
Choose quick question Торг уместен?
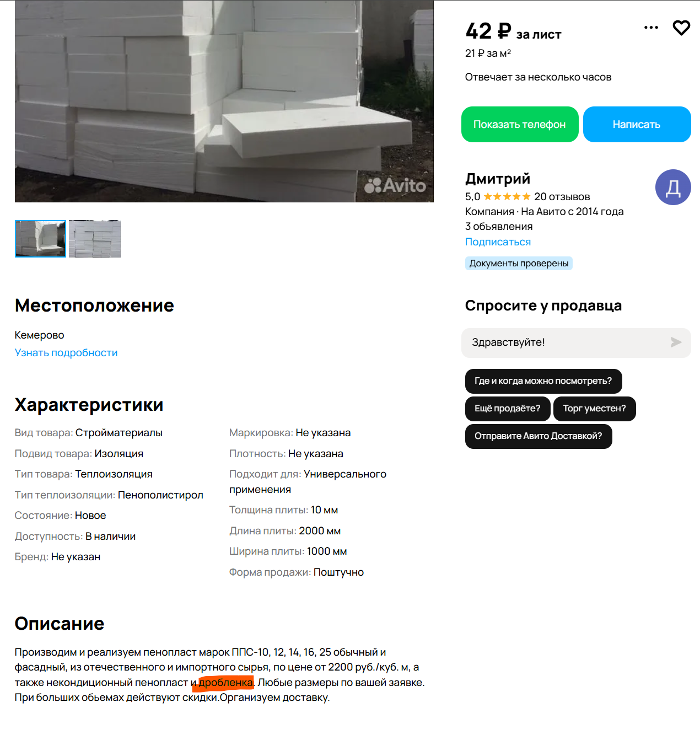coord(594,409)
